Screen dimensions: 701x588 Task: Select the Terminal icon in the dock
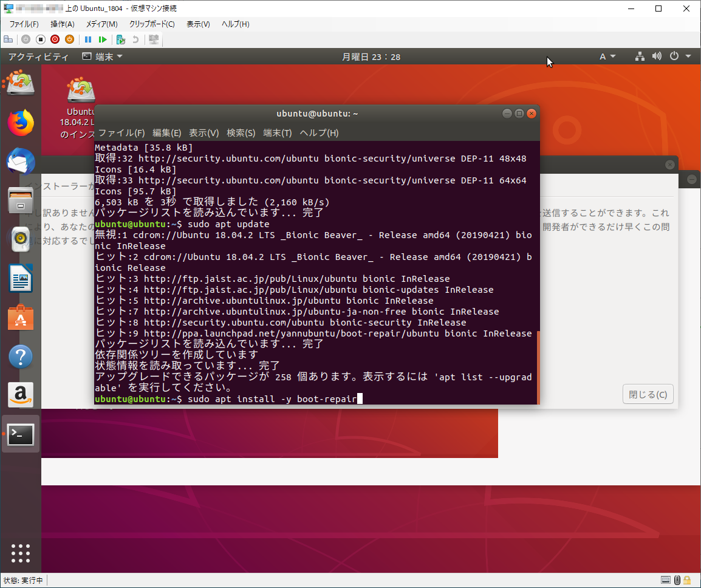point(21,434)
